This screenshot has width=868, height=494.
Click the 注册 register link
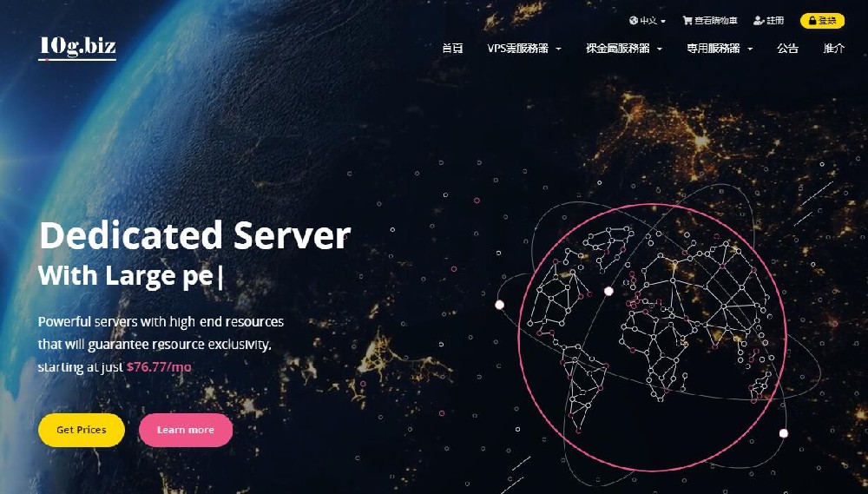click(x=769, y=21)
